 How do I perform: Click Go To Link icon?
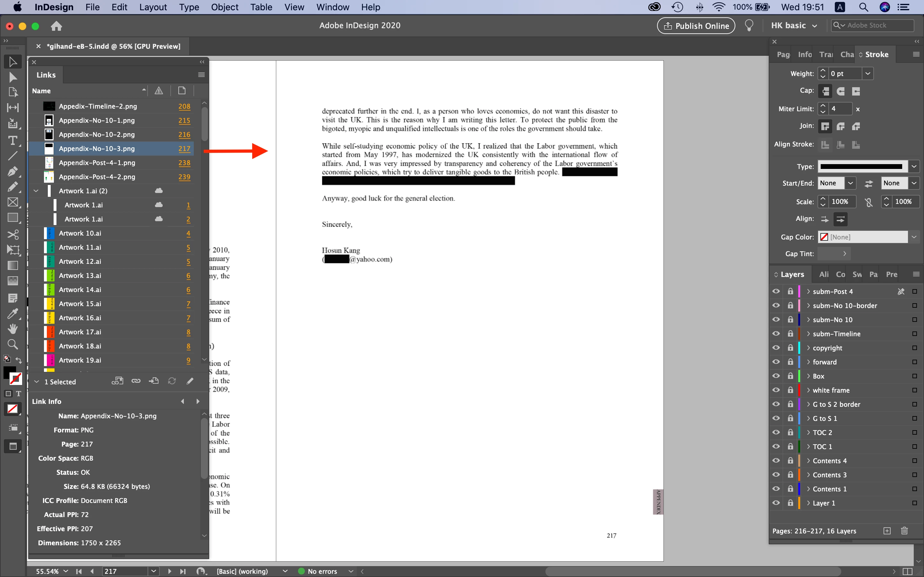pyautogui.click(x=154, y=381)
